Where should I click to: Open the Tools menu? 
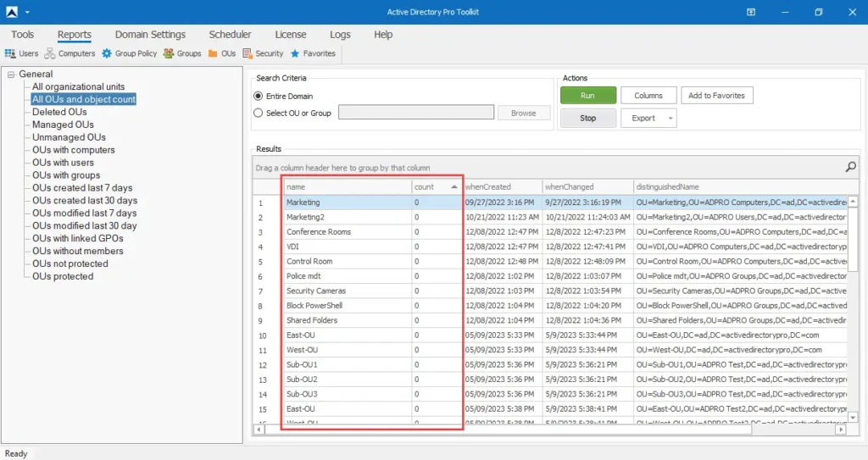23,35
